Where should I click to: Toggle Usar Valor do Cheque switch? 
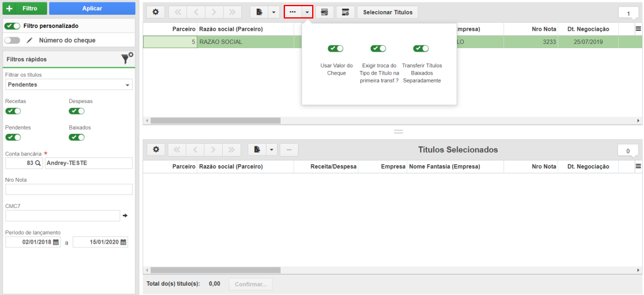[336, 49]
